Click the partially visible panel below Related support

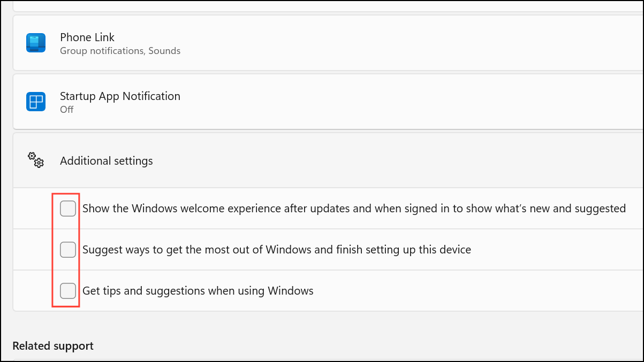point(321,360)
